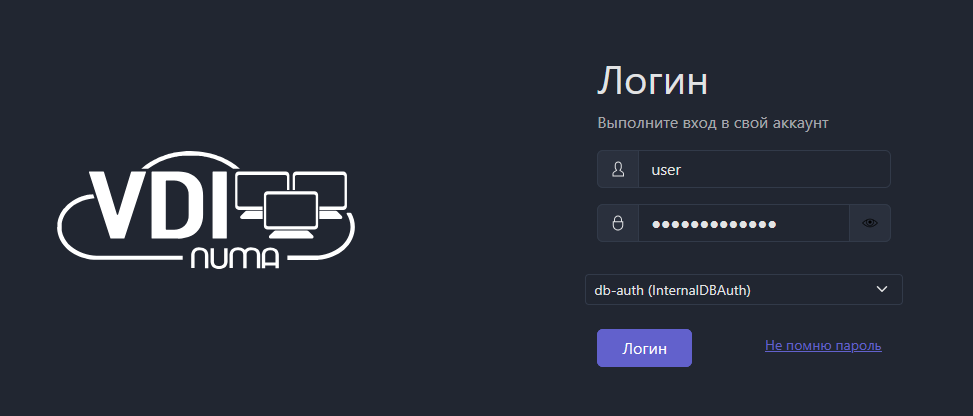
Task: Open the db-auth authenticator dropdown
Action: 743,290
